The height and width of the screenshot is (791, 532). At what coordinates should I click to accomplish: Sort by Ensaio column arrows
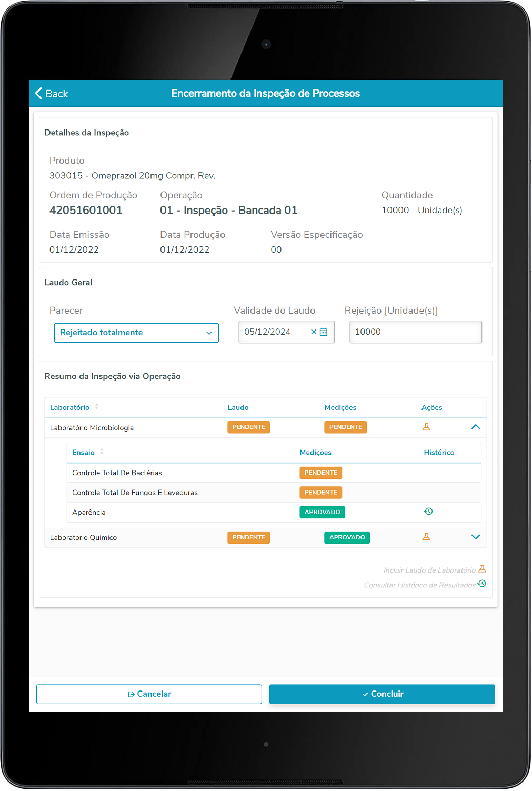(x=102, y=452)
